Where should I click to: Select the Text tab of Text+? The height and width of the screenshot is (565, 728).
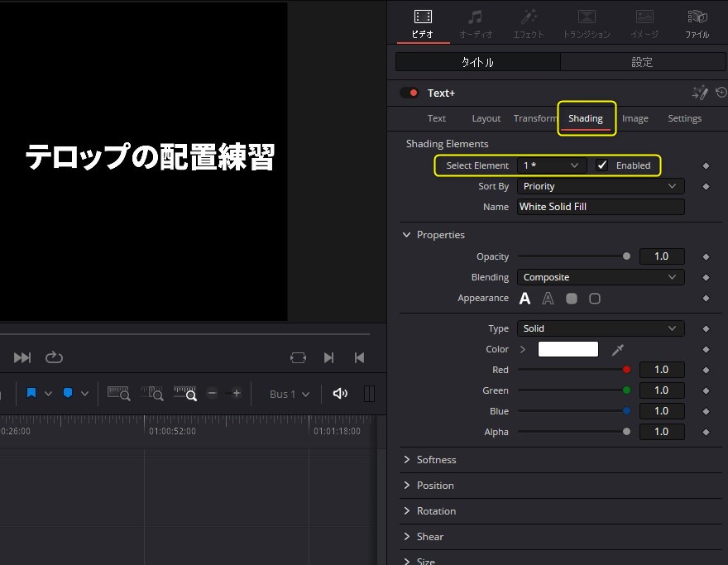[437, 118]
